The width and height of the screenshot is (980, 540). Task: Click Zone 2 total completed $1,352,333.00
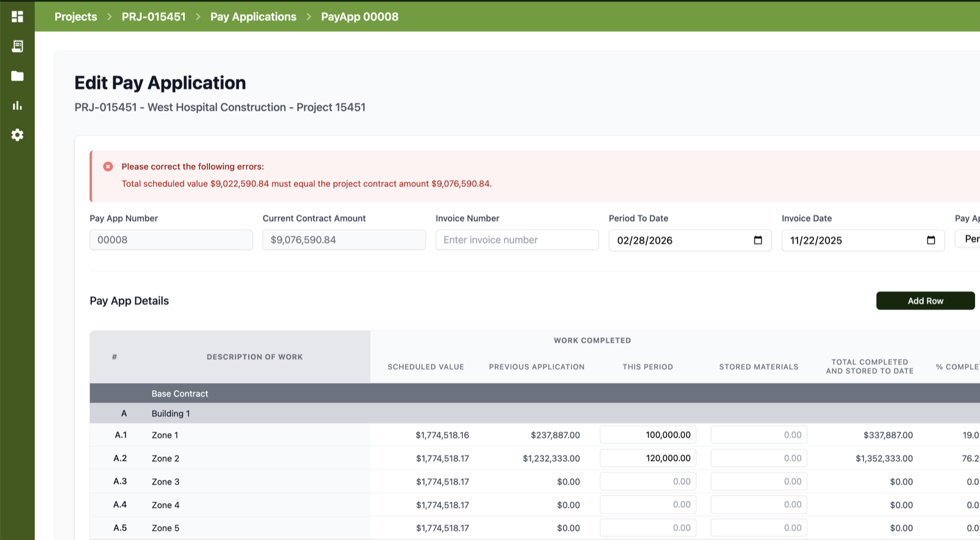(884, 458)
